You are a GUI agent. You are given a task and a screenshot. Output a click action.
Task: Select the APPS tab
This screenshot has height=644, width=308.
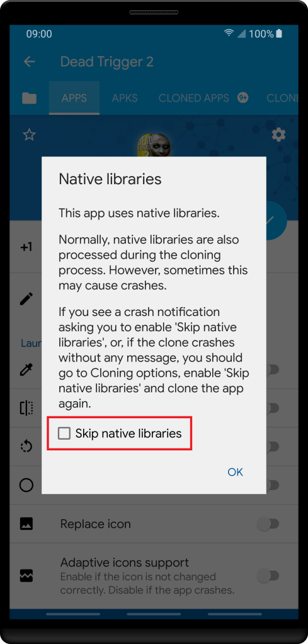point(74,98)
